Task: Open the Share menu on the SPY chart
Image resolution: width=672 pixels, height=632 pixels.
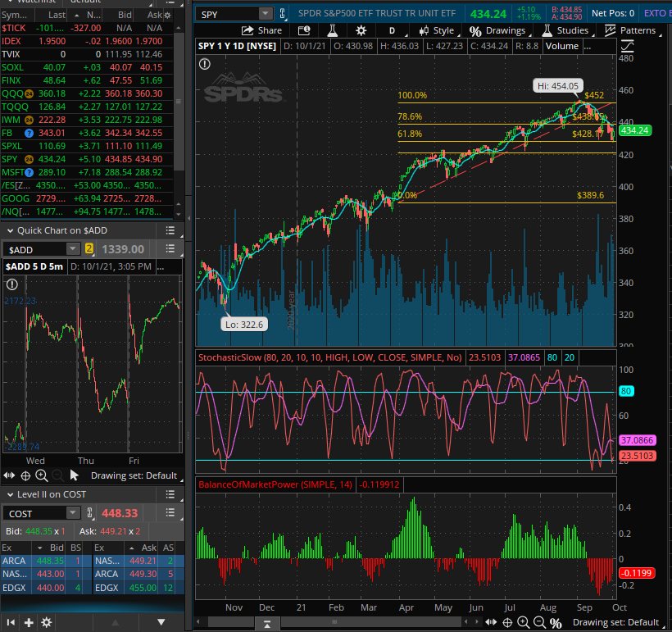Action: (x=262, y=30)
